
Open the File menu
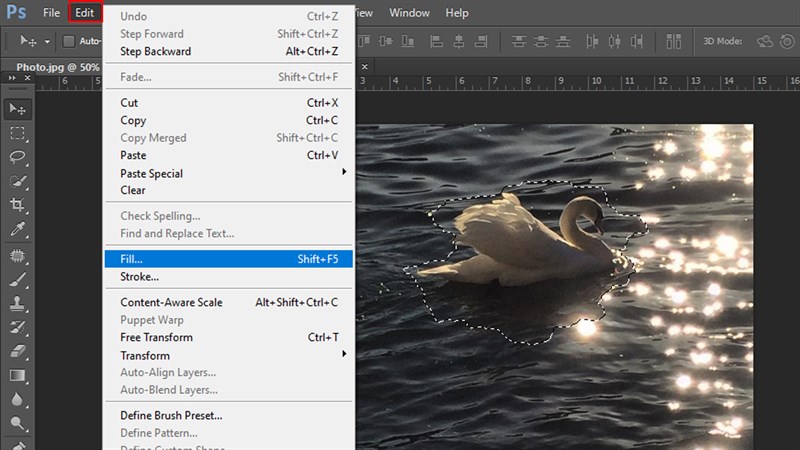[51, 13]
